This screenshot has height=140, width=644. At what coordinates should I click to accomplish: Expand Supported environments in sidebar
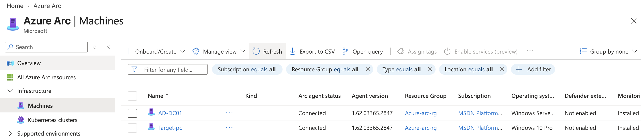(10, 134)
